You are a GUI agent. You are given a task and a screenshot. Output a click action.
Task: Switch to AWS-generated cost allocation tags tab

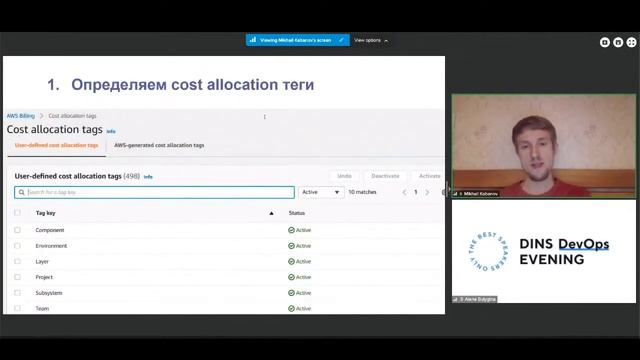159,145
